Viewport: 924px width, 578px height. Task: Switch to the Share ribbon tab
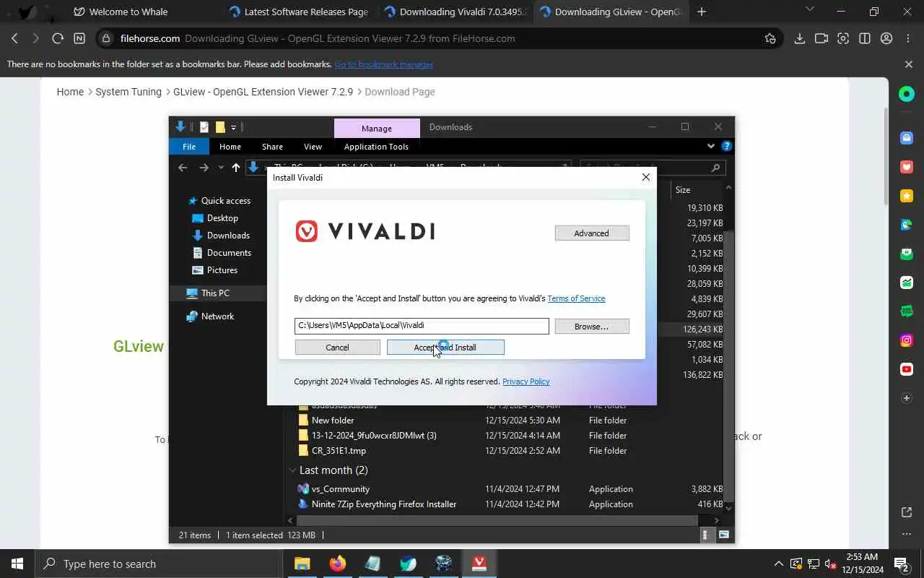coord(272,147)
